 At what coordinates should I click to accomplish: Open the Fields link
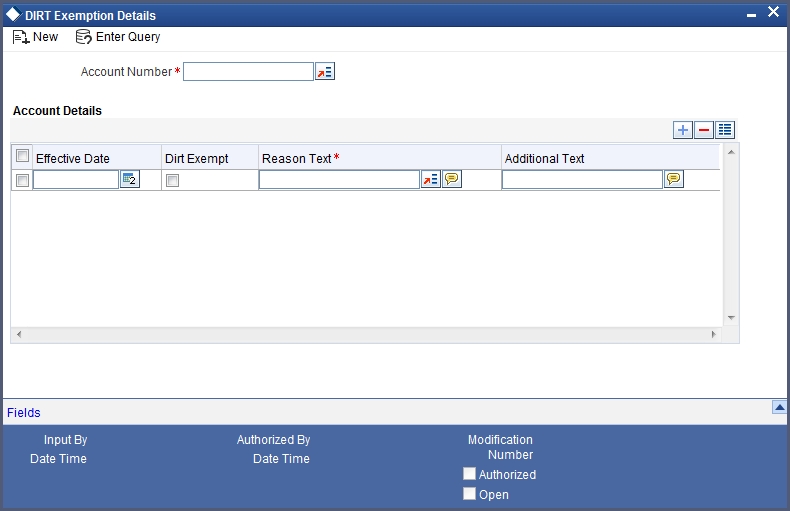(24, 413)
